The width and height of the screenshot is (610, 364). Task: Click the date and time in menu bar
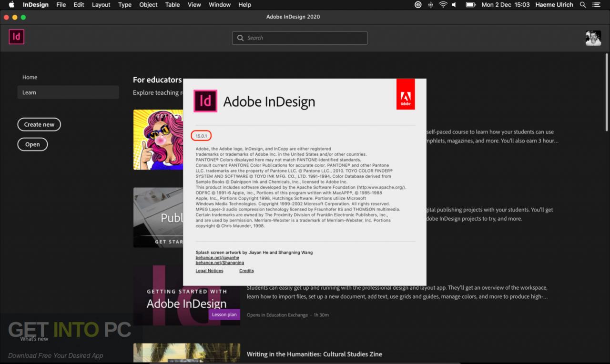click(x=506, y=5)
